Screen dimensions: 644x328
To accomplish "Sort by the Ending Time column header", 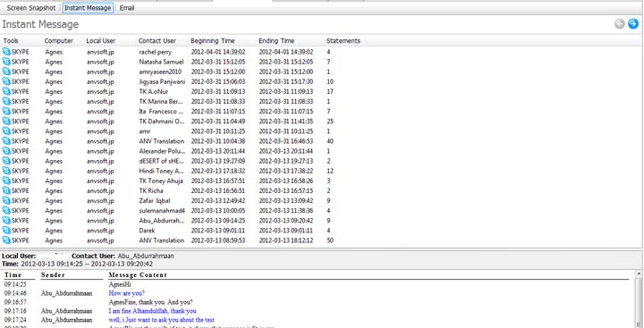I will 276,40.
